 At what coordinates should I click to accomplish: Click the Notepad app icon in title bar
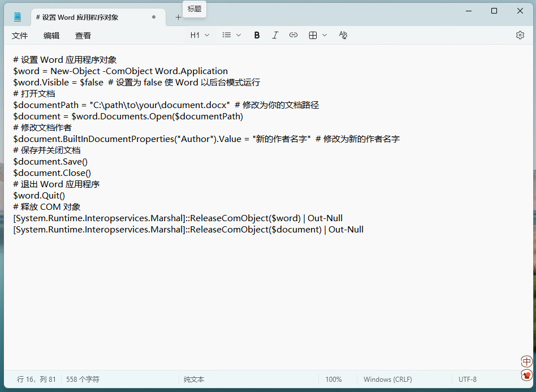(18, 17)
